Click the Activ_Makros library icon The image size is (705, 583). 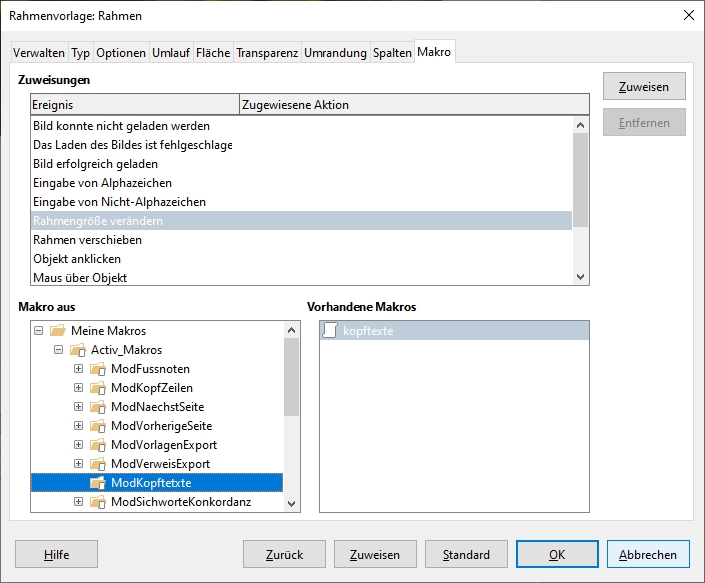coord(77,350)
